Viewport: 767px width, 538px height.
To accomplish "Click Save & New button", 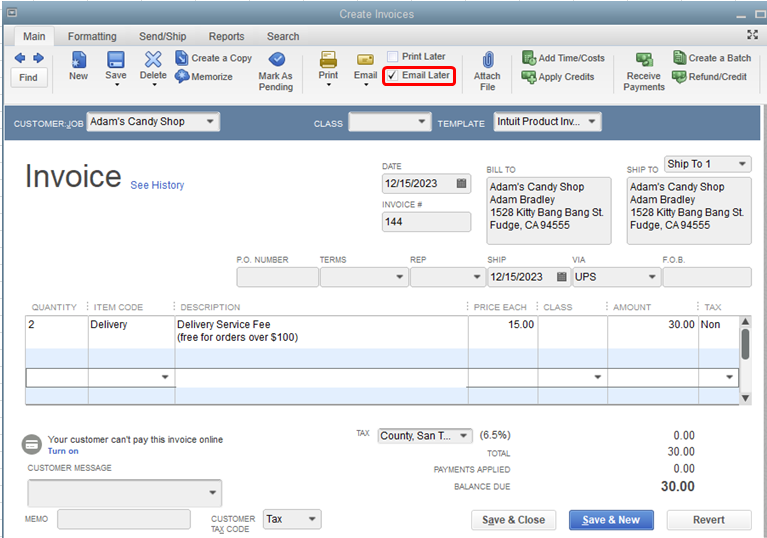I will point(611,520).
